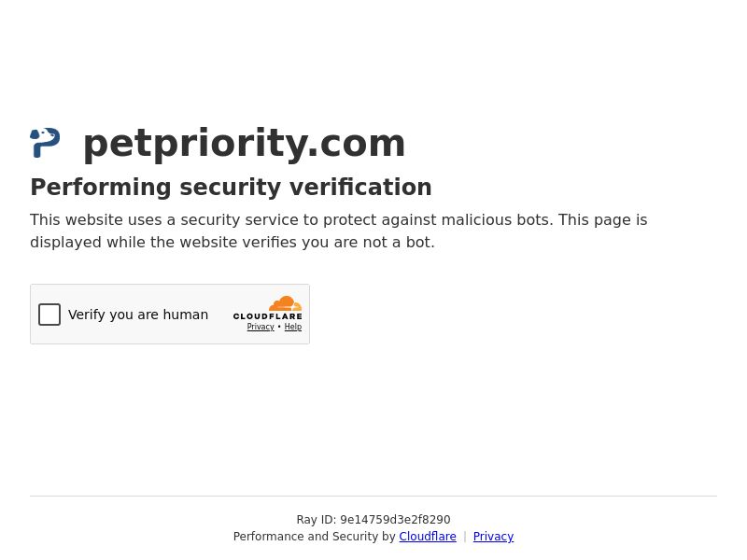The image size is (747, 560).
Task: Open the Privacy link inside the verification widget
Action: tap(261, 327)
